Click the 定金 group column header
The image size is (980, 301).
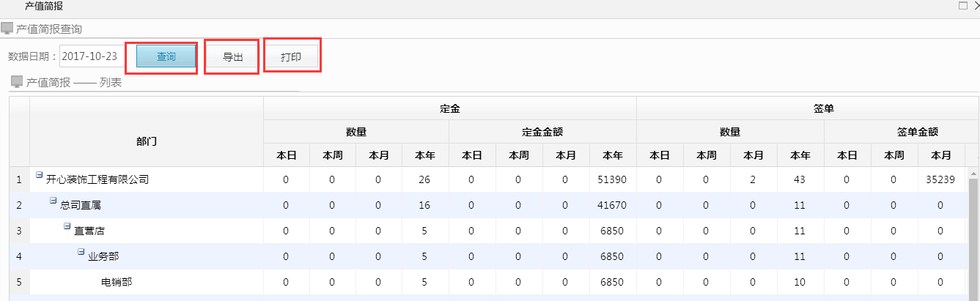(449, 108)
